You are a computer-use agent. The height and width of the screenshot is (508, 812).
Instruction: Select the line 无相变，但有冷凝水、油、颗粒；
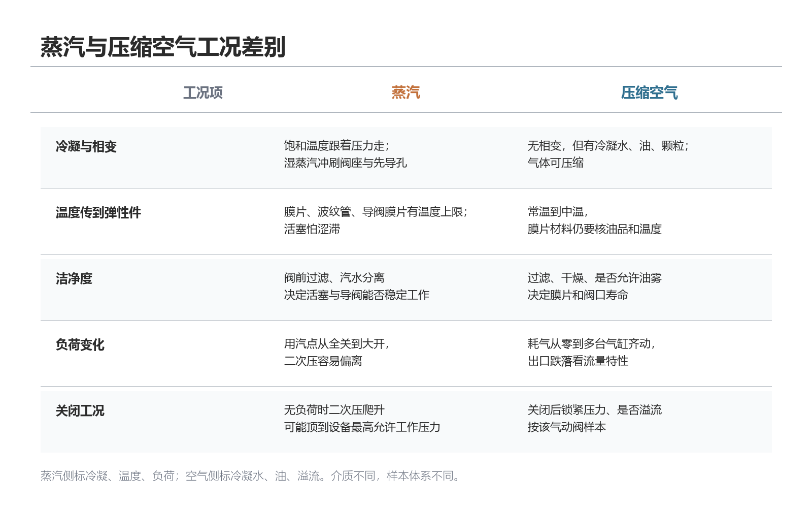608,146
